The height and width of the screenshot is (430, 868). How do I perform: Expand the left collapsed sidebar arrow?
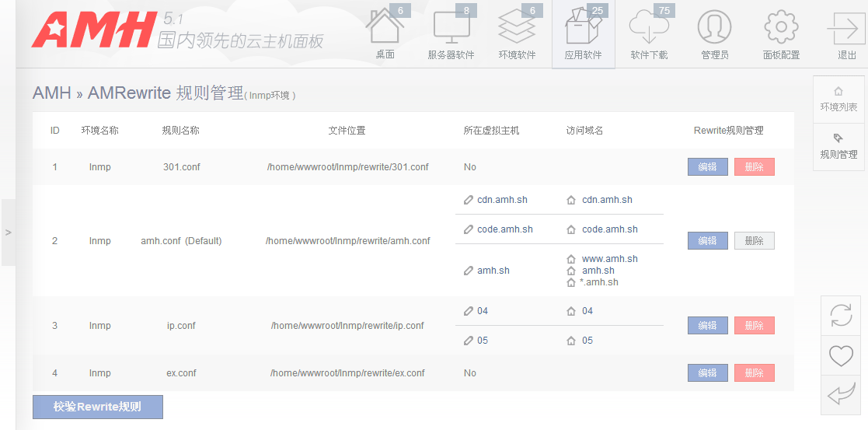[8, 232]
